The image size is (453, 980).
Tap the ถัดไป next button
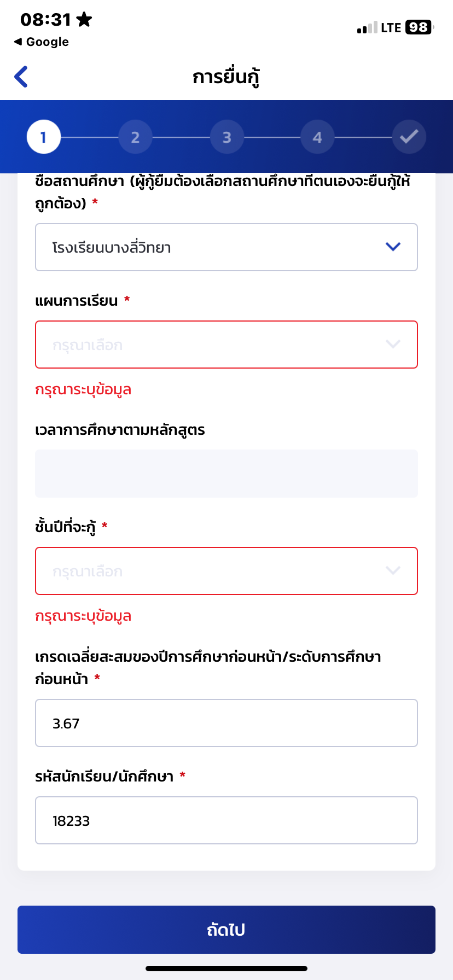(x=226, y=930)
